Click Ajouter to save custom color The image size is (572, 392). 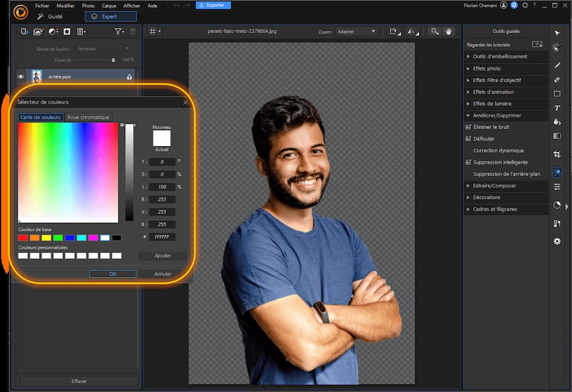pyautogui.click(x=162, y=255)
